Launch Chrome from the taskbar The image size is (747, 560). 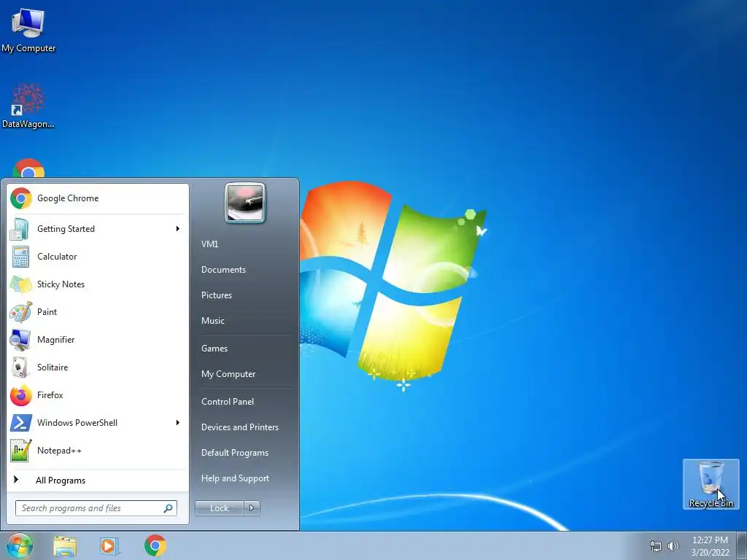(x=155, y=546)
